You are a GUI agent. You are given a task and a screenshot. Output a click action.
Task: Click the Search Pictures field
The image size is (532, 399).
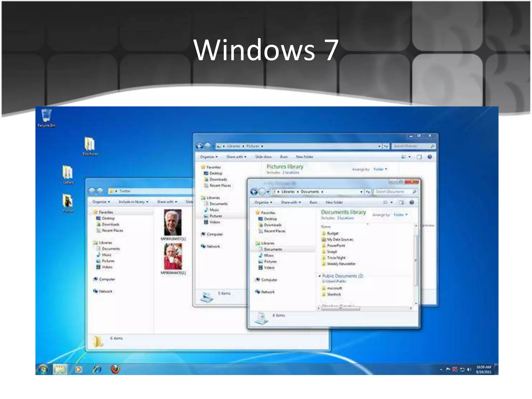tap(413, 146)
